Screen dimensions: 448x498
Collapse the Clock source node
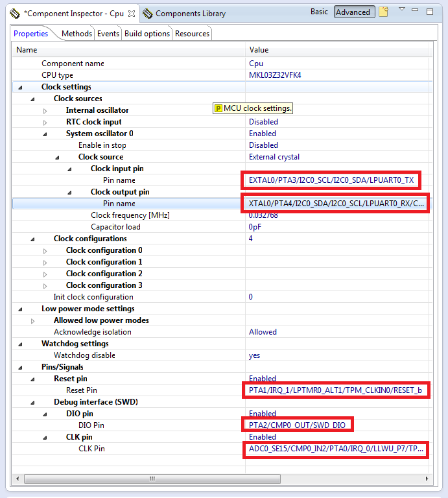(58, 158)
